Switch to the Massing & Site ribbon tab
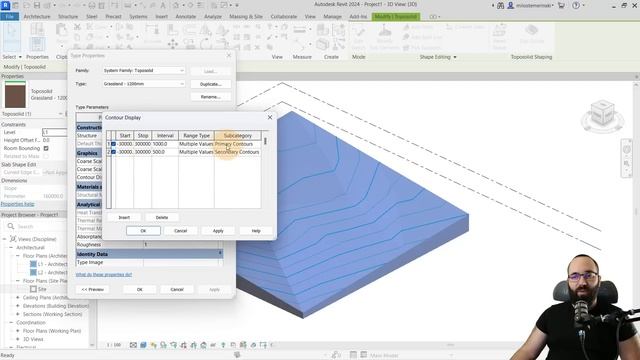The image size is (640, 360). tap(246, 17)
